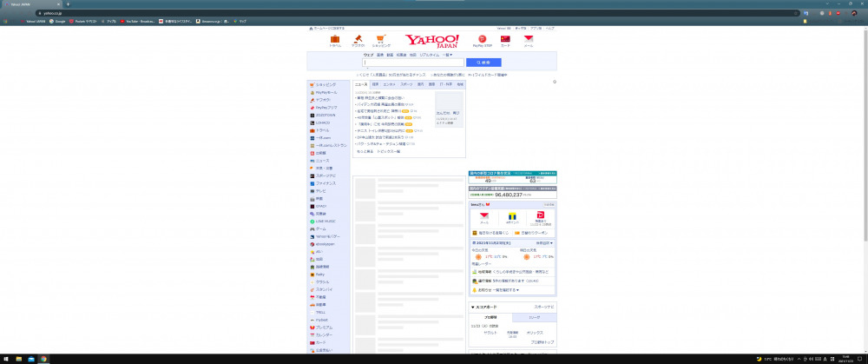This screenshot has width=868, height=364.
Task: Expand the weather area selector dropdown
Action: [544, 243]
